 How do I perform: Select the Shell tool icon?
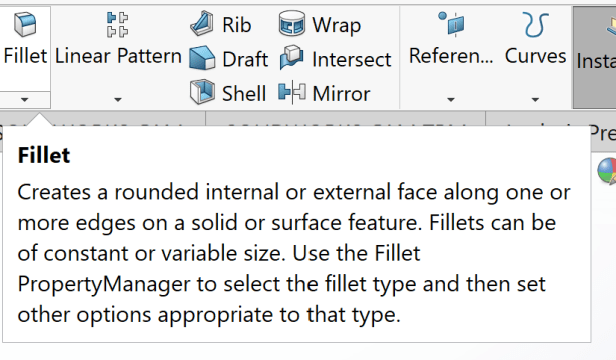(x=202, y=92)
